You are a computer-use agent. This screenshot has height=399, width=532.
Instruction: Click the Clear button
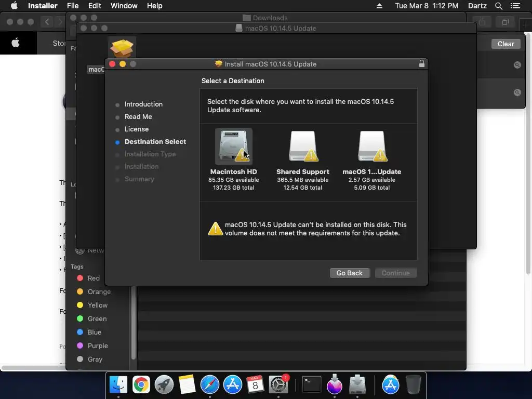[x=506, y=44]
